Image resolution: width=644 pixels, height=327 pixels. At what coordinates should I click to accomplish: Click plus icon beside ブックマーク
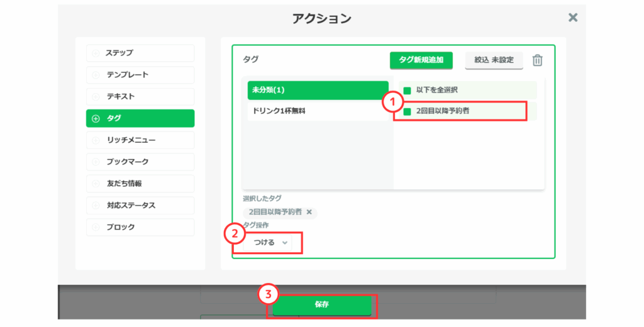pos(96,162)
